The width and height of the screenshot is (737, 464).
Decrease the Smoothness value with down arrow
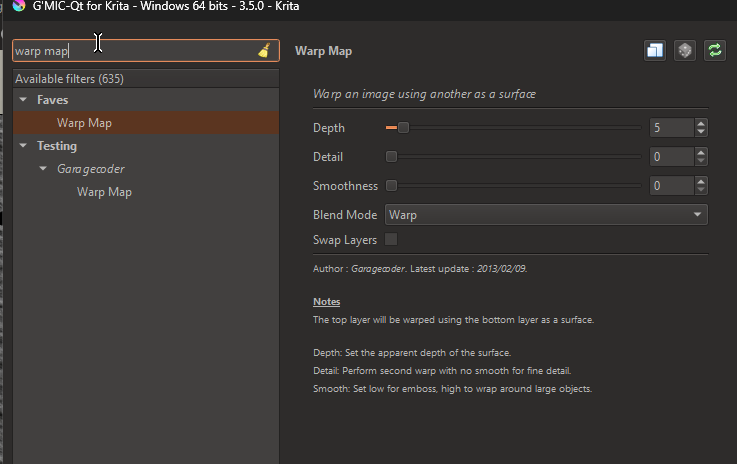pyautogui.click(x=701, y=191)
